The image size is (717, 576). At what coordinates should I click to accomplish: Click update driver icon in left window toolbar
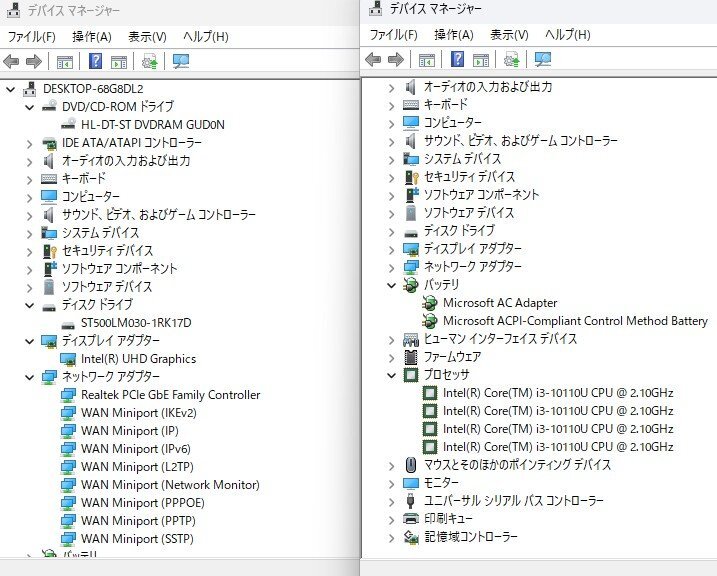point(150,61)
